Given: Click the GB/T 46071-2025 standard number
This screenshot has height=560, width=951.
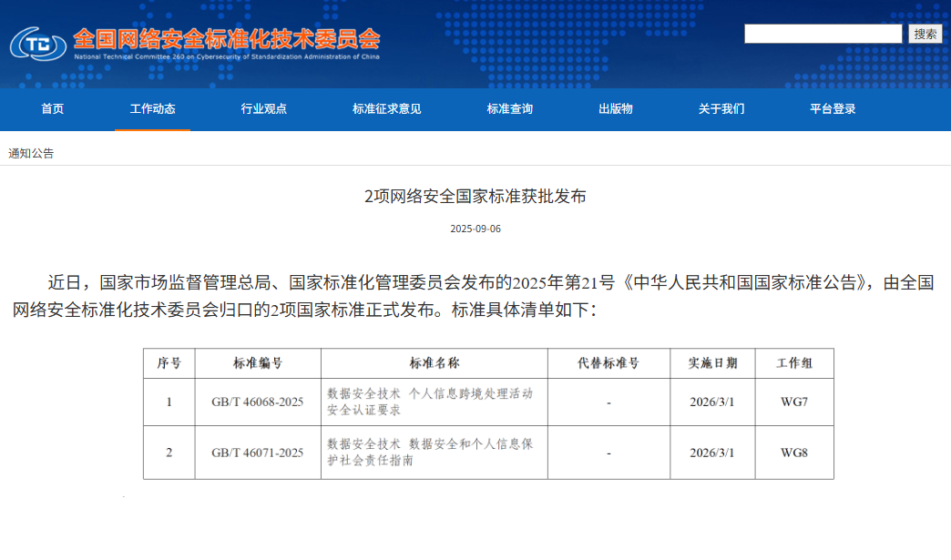Looking at the screenshot, I should pyautogui.click(x=258, y=453).
